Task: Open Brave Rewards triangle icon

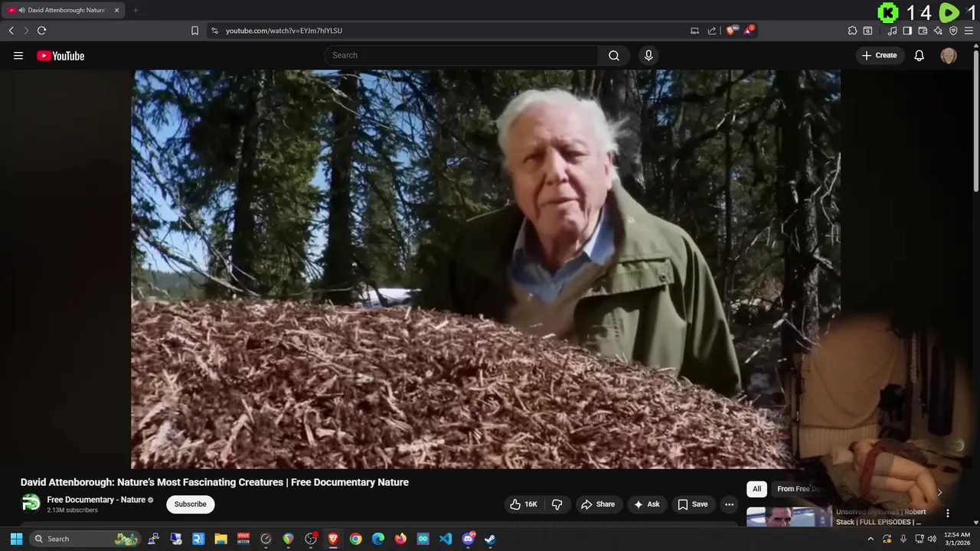Action: [749, 31]
